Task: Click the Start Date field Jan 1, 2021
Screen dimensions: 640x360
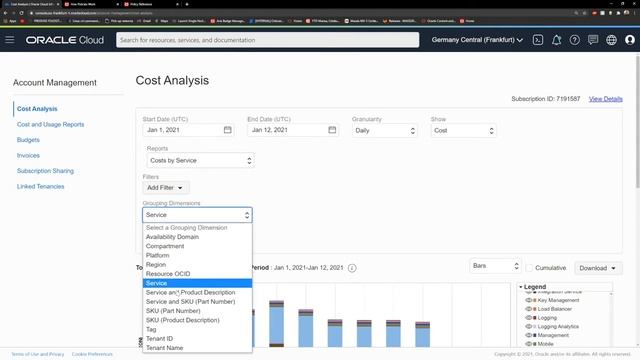Action: (188, 130)
